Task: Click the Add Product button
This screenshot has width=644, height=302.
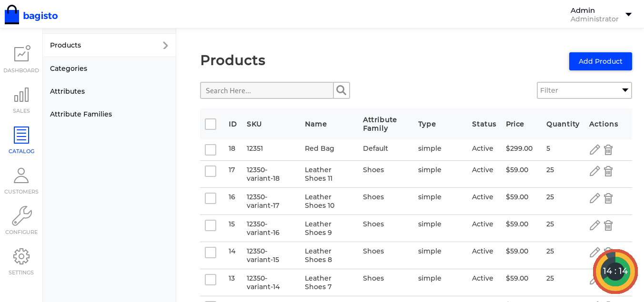Action: point(600,61)
